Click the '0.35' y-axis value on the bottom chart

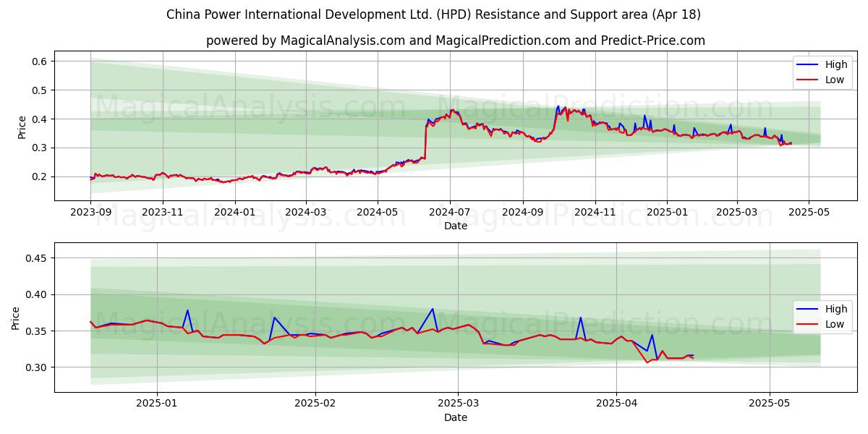(38, 331)
